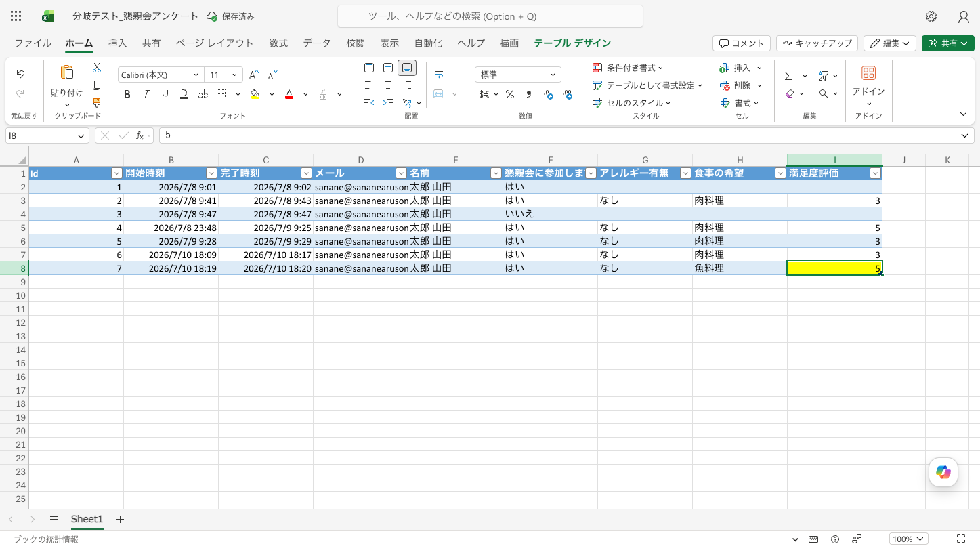Open the Add-ins icon

(x=868, y=73)
